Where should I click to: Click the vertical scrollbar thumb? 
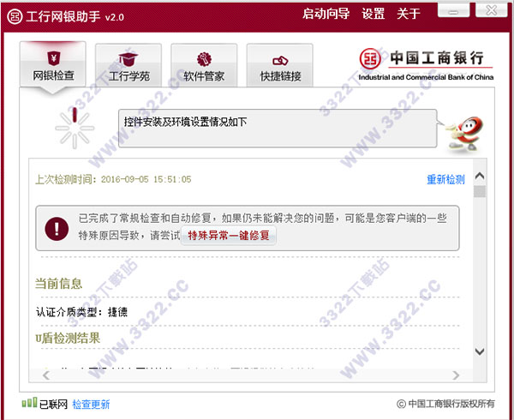point(480,191)
